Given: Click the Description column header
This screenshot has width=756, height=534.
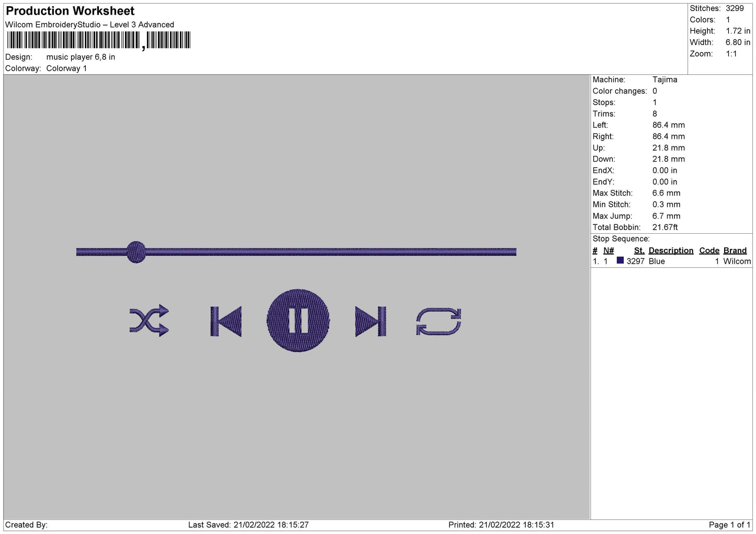Looking at the screenshot, I should tap(671, 251).
